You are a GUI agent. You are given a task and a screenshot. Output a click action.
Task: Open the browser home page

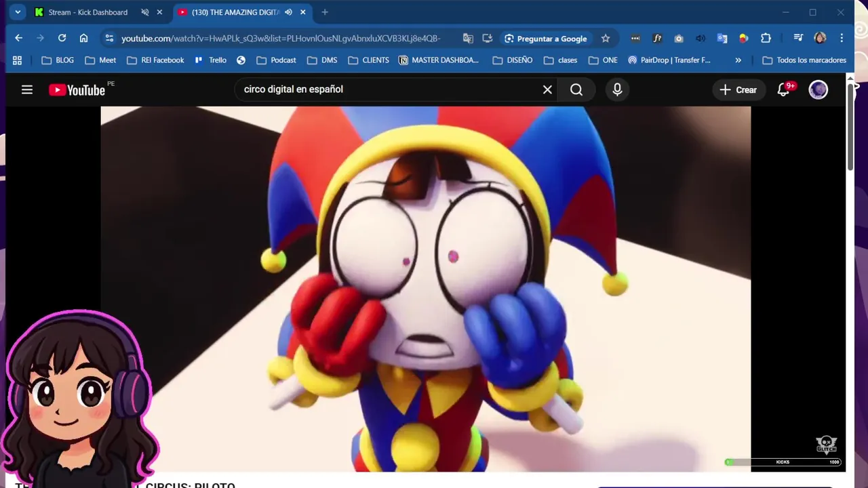point(83,38)
